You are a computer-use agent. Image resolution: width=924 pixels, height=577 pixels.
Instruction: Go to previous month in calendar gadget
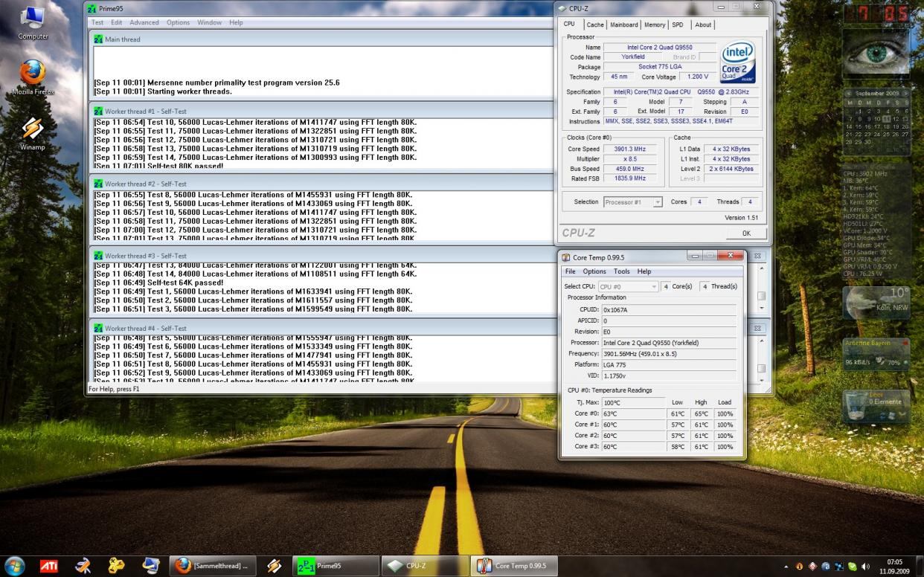(x=849, y=94)
